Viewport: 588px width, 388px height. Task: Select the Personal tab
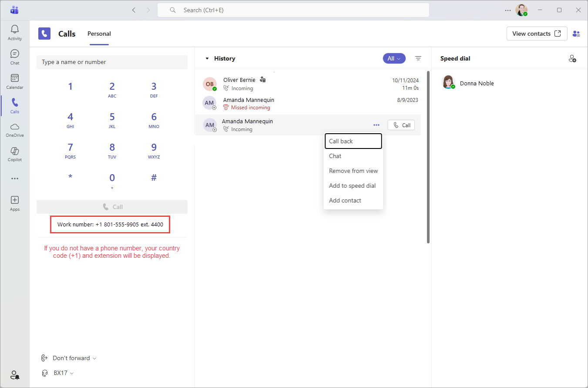[x=99, y=34]
